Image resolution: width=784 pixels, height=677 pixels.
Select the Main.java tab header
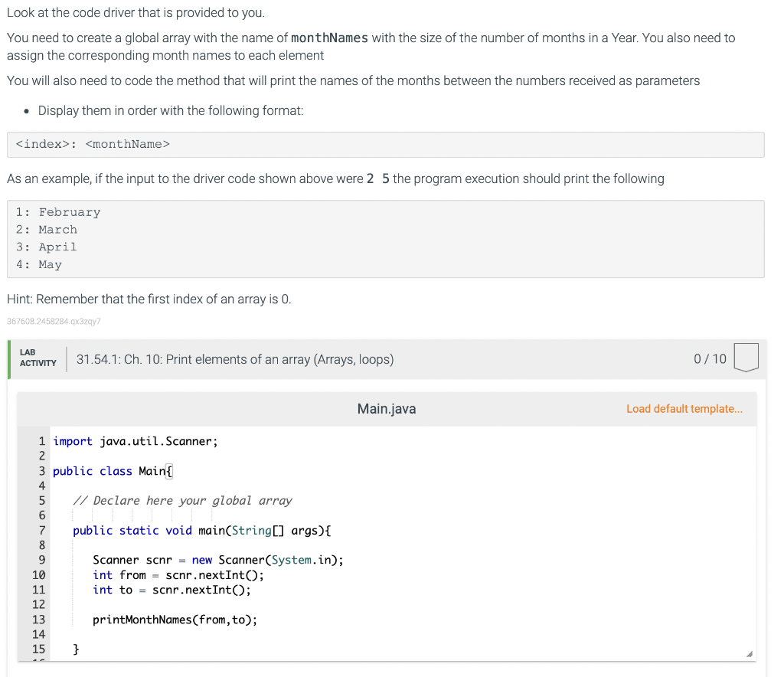click(x=386, y=408)
